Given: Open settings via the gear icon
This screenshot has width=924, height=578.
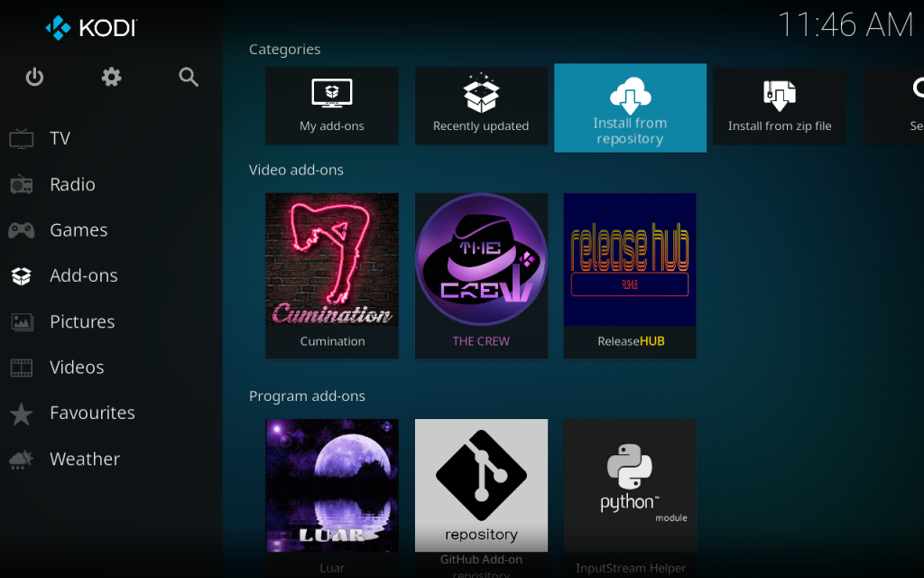Looking at the screenshot, I should point(111,78).
